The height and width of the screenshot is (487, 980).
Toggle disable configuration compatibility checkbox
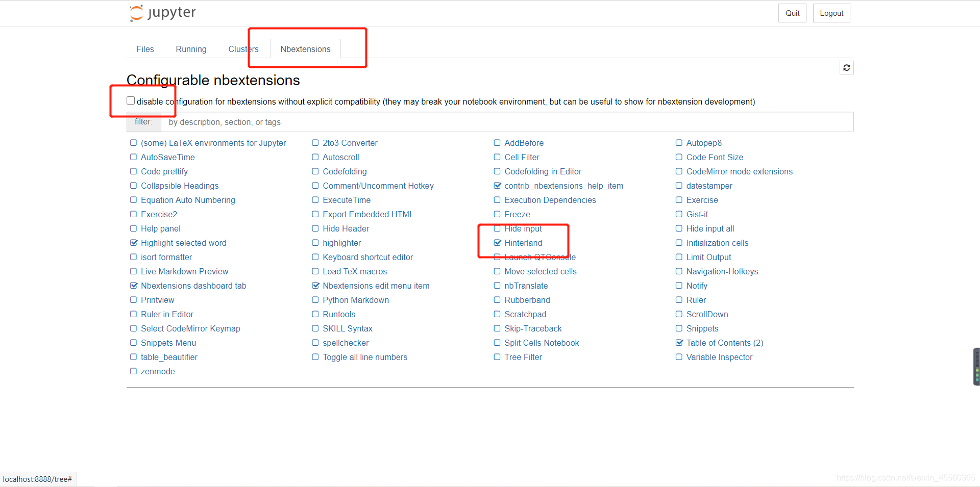click(131, 100)
